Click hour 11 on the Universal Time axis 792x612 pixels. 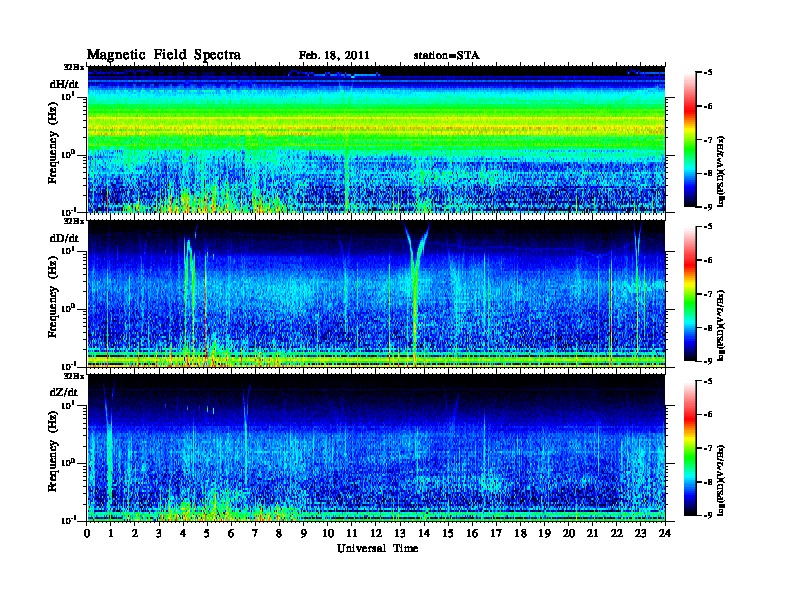[x=352, y=534]
